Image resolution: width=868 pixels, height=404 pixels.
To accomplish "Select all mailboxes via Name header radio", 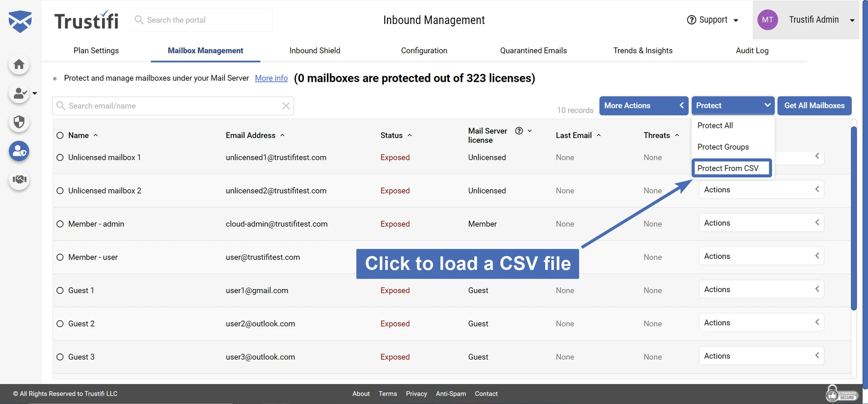I will pyautogui.click(x=60, y=135).
